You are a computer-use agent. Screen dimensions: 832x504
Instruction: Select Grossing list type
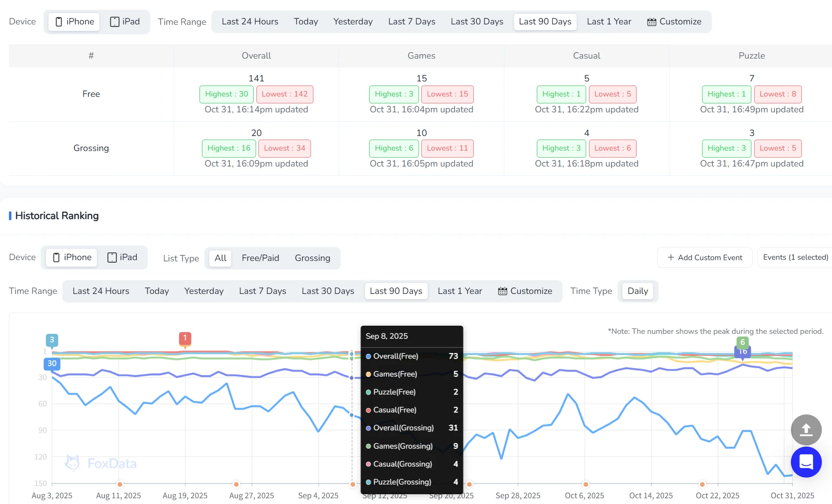(312, 258)
